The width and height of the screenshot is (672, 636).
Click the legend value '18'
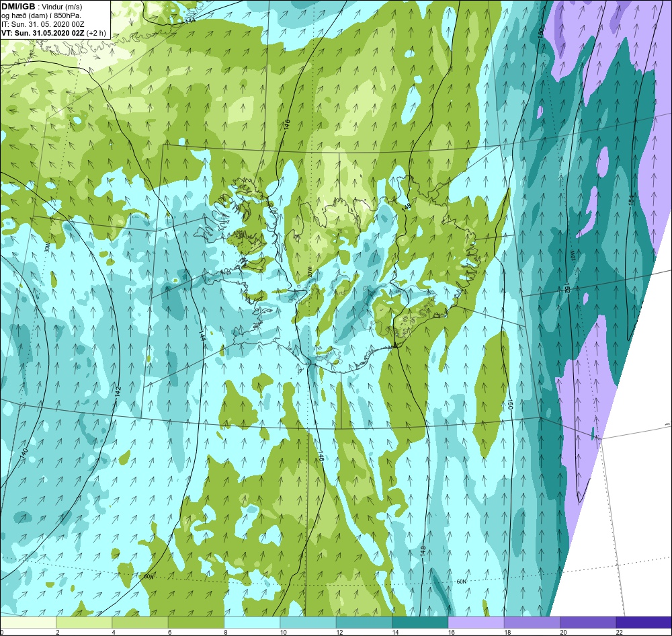point(507,632)
